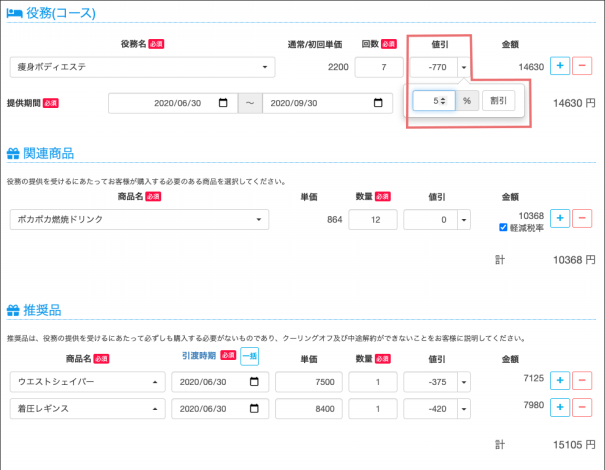The image size is (605, 470).
Task: Click the discount percent stepper arrows
Action: (443, 101)
